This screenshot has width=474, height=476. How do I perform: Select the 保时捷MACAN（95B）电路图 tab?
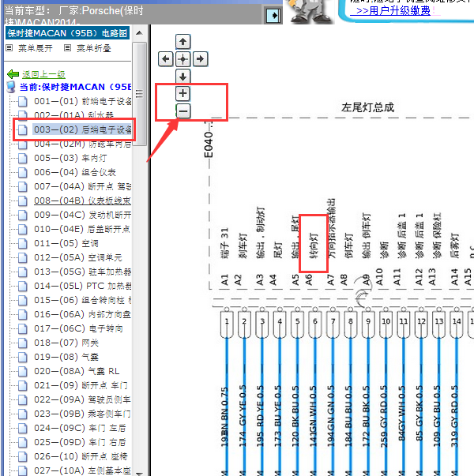(x=67, y=33)
